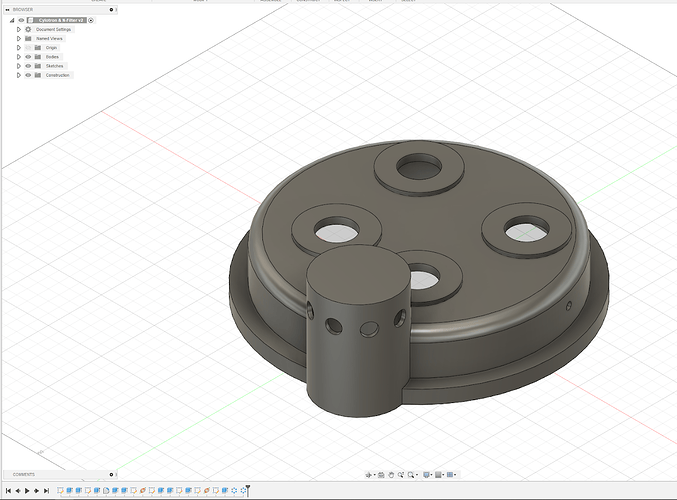Open the Zoom tool dropdown arrow

417,475
